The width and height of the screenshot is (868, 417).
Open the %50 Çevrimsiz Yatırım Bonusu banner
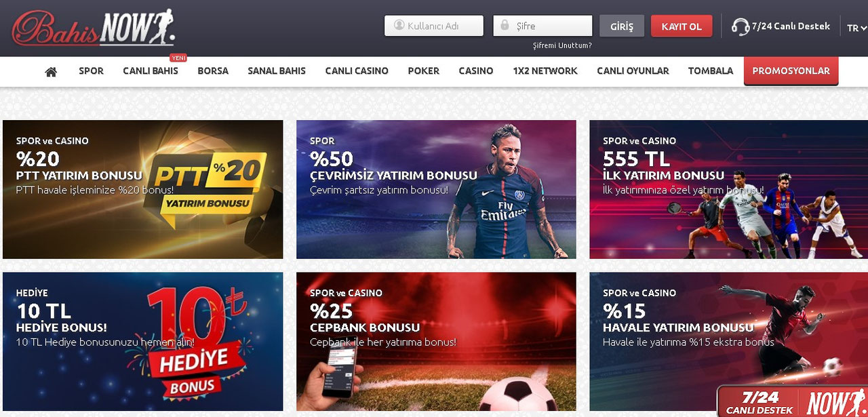coord(436,189)
